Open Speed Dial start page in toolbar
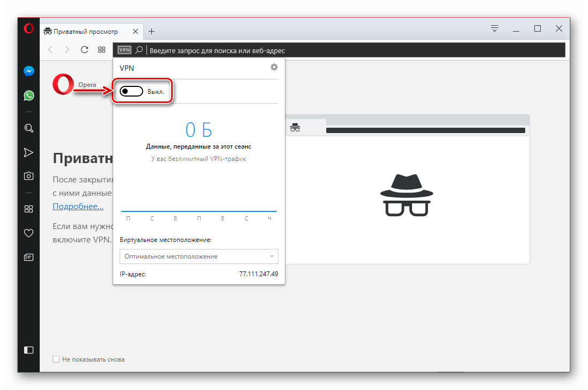The height and width of the screenshot is (390, 588). [101, 49]
